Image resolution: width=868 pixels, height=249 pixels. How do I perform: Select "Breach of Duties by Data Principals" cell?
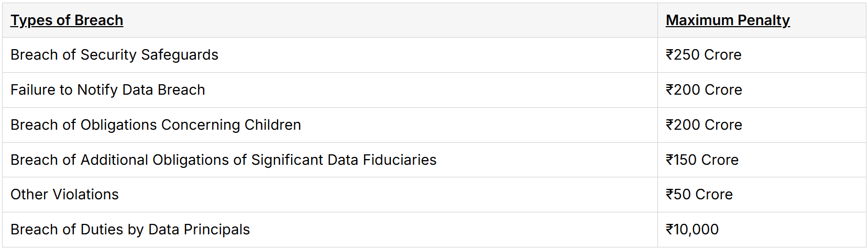click(x=130, y=230)
